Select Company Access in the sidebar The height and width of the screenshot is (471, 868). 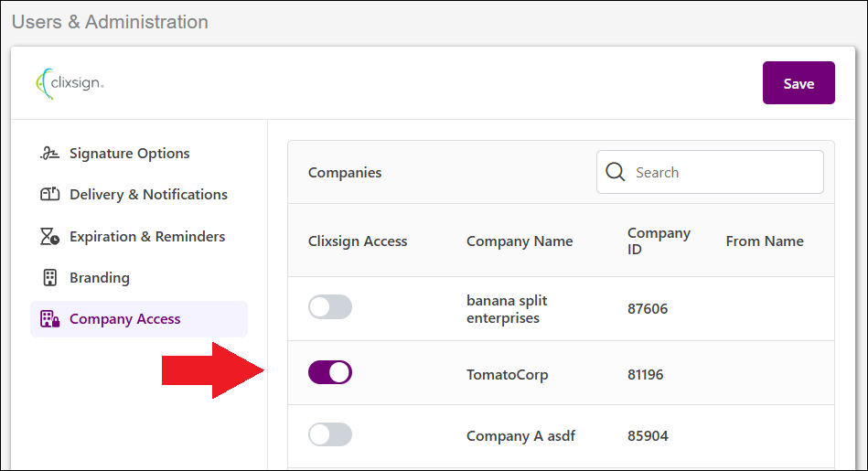click(139, 319)
